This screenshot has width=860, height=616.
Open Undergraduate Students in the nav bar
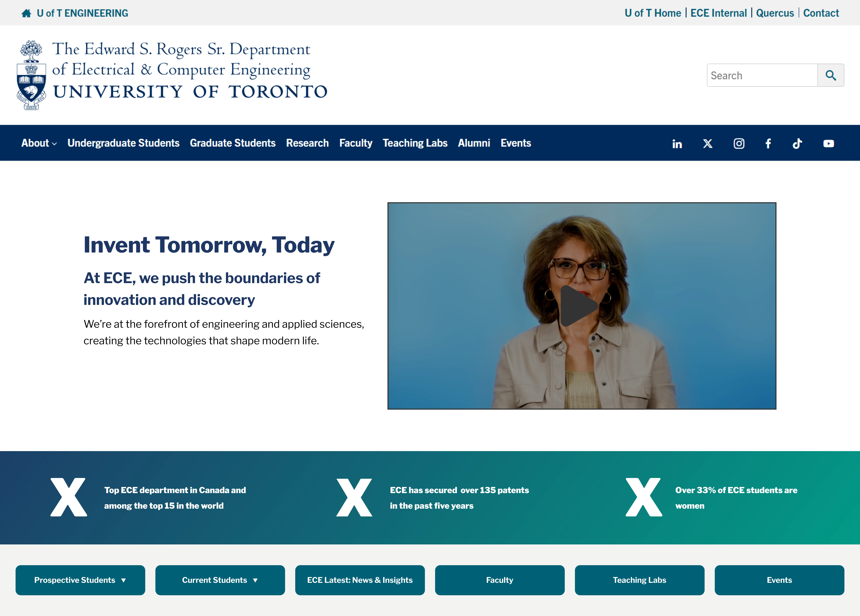click(123, 143)
